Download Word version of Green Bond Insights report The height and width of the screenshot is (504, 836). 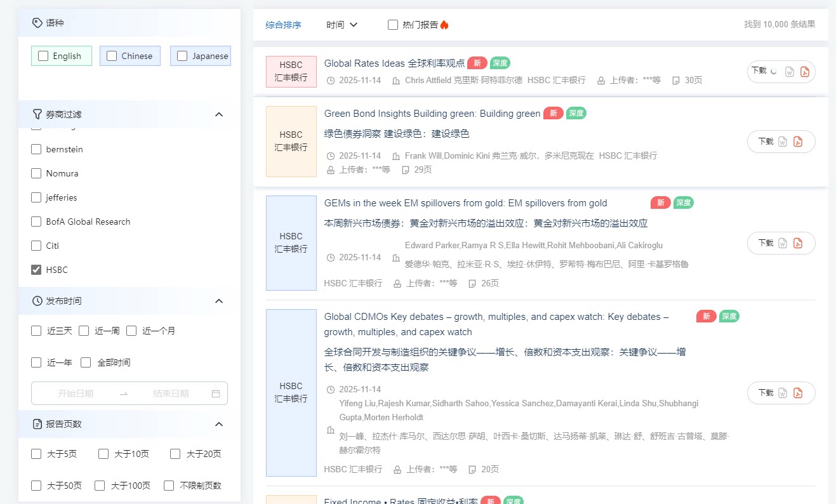point(783,142)
